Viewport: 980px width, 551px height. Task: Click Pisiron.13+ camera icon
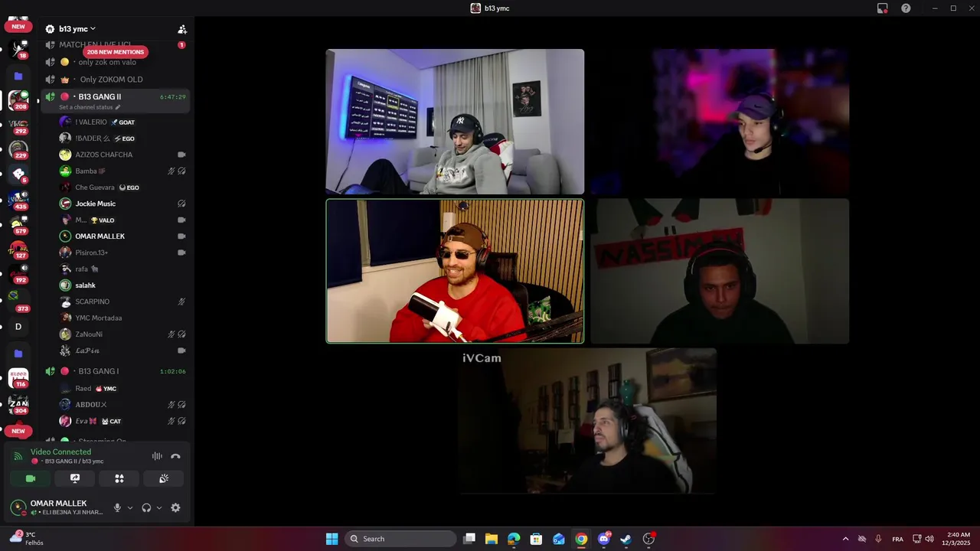pos(181,253)
